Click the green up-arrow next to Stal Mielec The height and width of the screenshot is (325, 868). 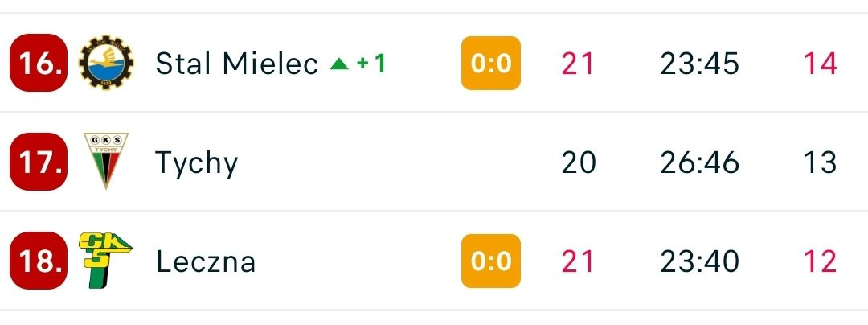pos(339,64)
